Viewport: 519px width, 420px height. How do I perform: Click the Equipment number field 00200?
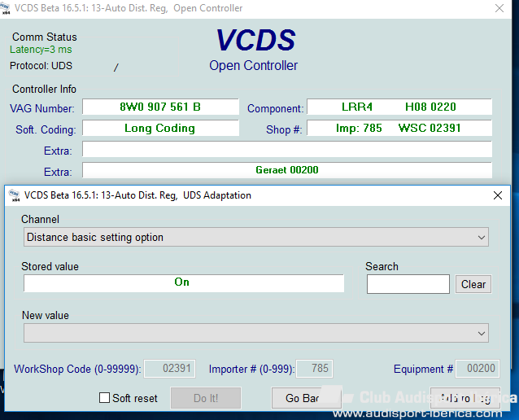pos(478,369)
